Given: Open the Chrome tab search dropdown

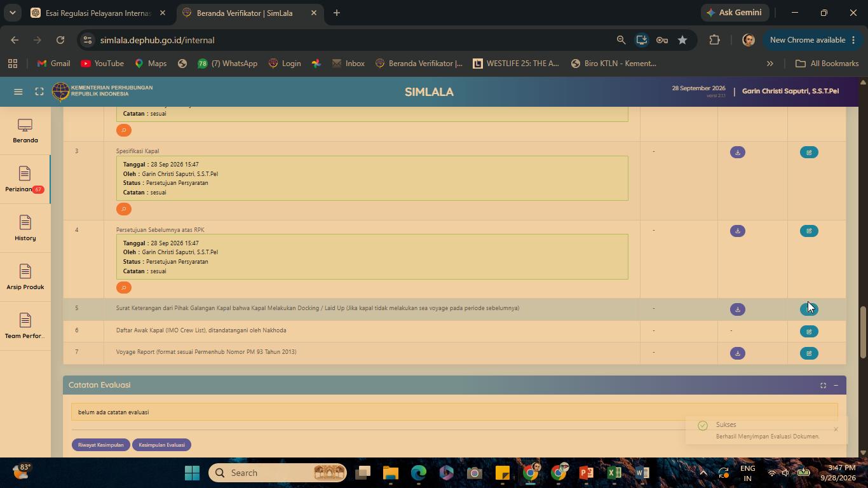Looking at the screenshot, I should (12, 13).
